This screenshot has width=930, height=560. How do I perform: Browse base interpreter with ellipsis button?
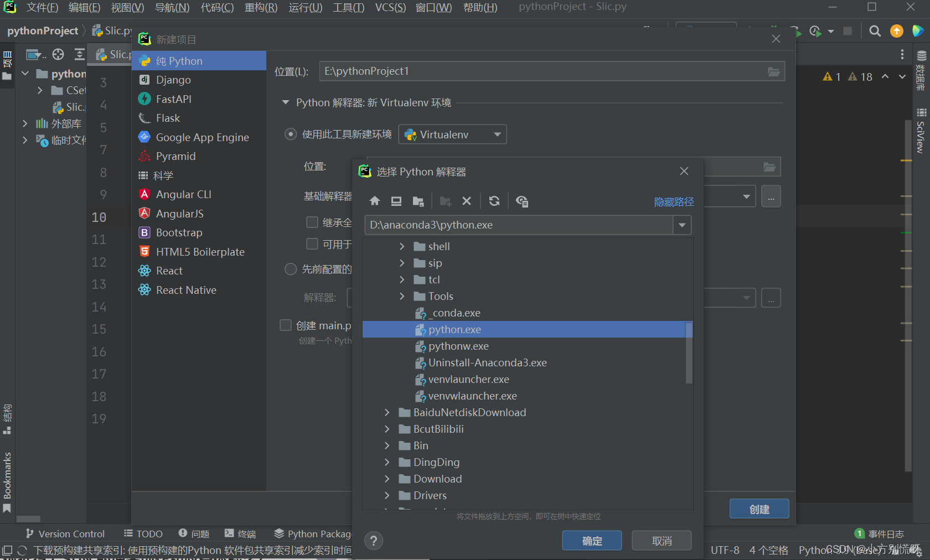click(771, 196)
